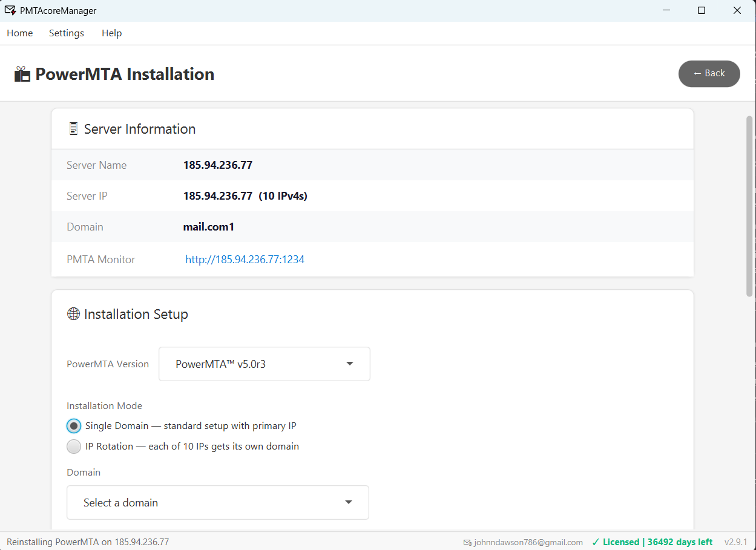Select the IP Rotation installation mode
The height and width of the screenshot is (550, 756).
click(73, 447)
